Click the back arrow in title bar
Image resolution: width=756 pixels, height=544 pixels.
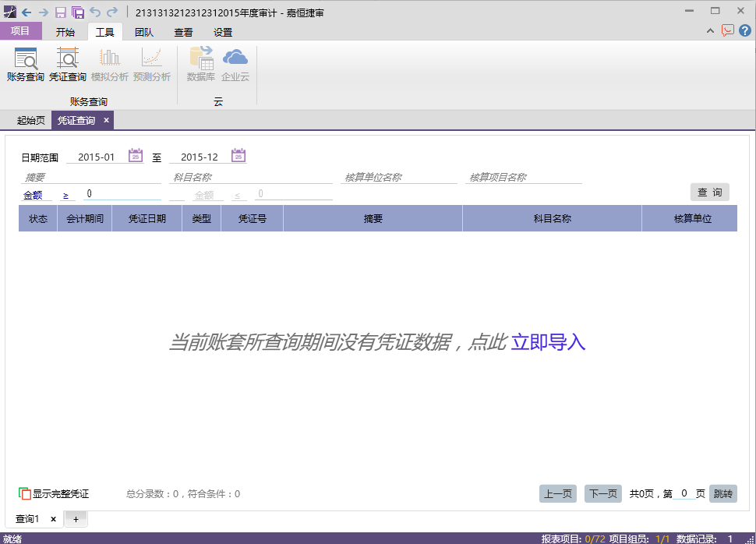pos(26,12)
